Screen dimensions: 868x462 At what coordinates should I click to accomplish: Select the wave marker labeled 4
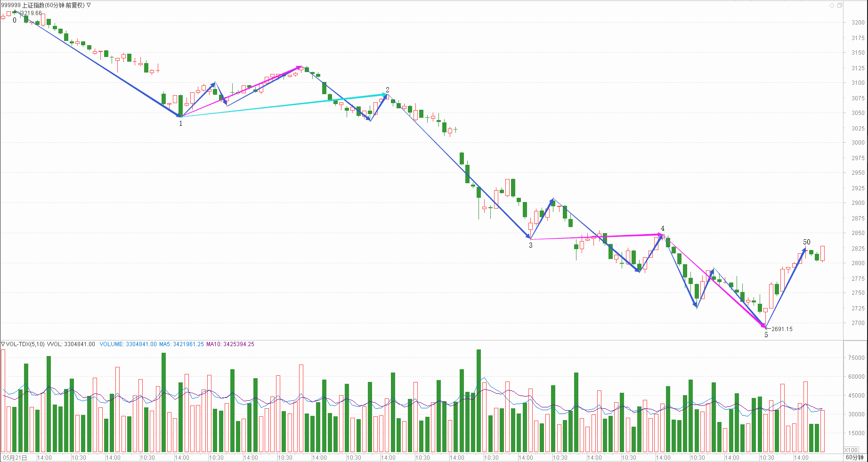pos(663,228)
